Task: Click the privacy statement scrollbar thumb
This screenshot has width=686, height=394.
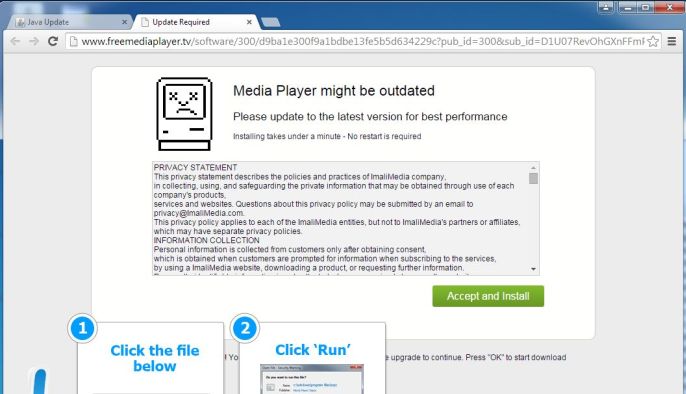Action: pyautogui.click(x=533, y=178)
